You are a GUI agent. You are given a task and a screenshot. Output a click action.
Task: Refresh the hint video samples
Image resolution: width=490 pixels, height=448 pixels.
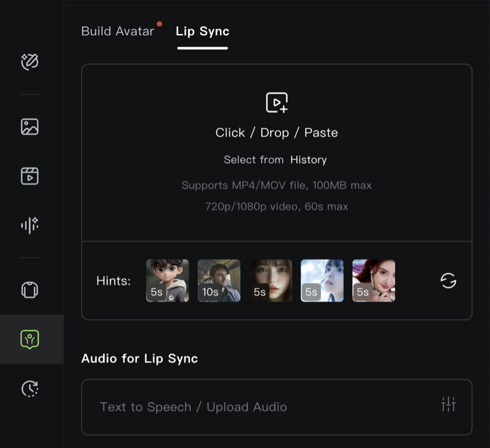448,280
